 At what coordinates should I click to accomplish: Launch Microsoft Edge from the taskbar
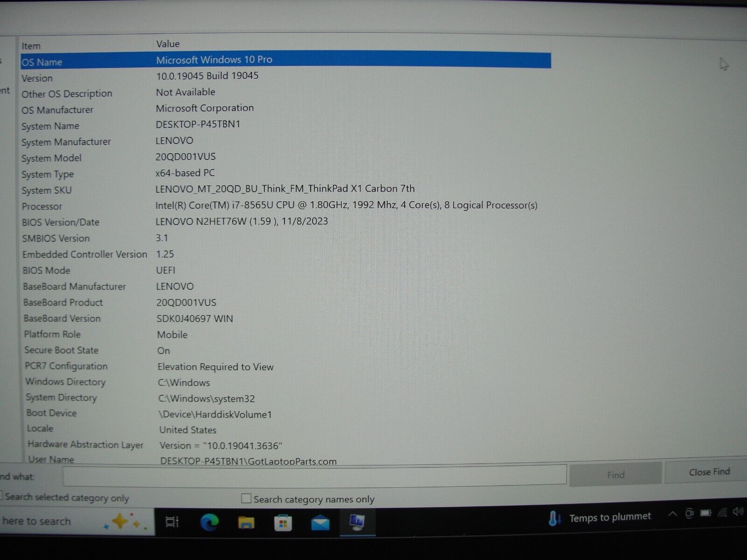[210, 522]
